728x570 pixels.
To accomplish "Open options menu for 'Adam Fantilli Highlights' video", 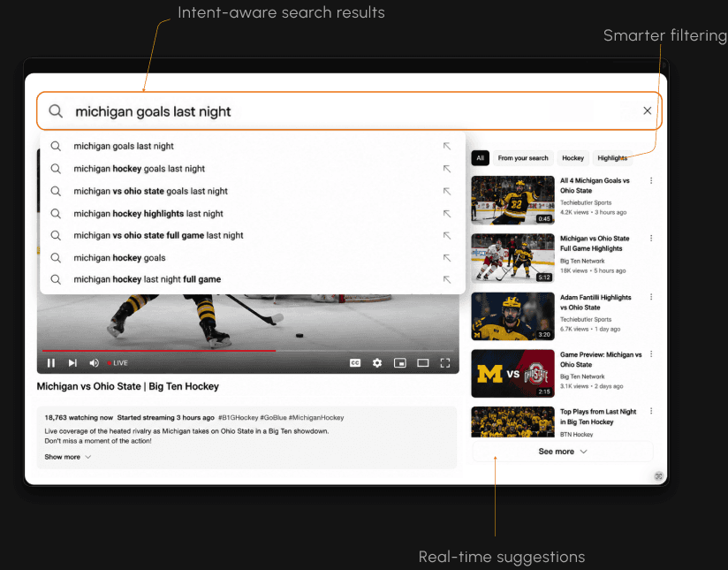I will pos(651,296).
